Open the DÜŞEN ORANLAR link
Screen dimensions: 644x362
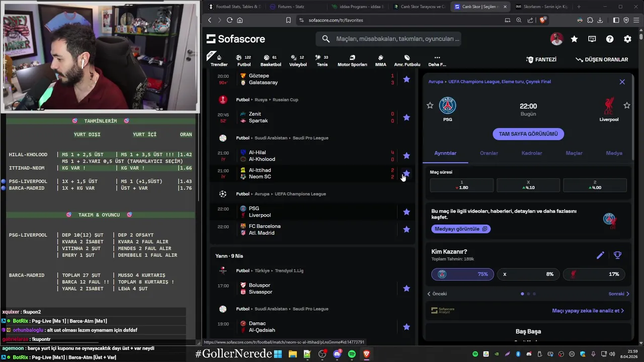[x=602, y=59]
